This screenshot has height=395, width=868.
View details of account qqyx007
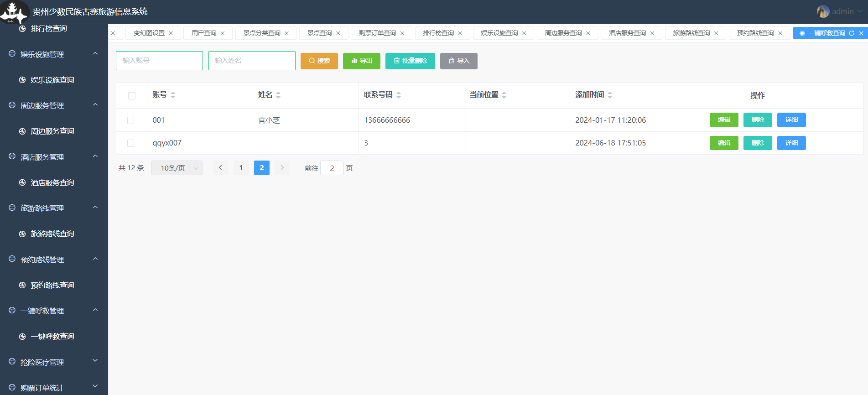tap(791, 143)
